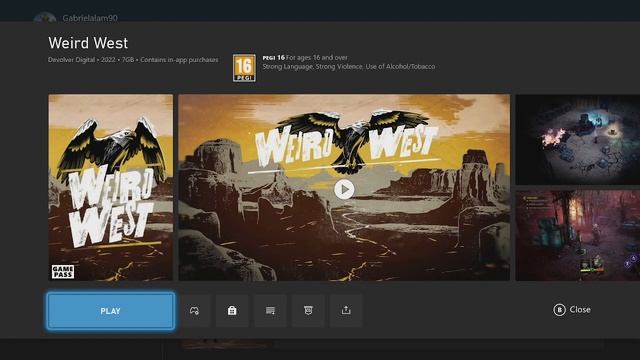Play the Weird West trailer video
640x360 pixels.
(344, 189)
